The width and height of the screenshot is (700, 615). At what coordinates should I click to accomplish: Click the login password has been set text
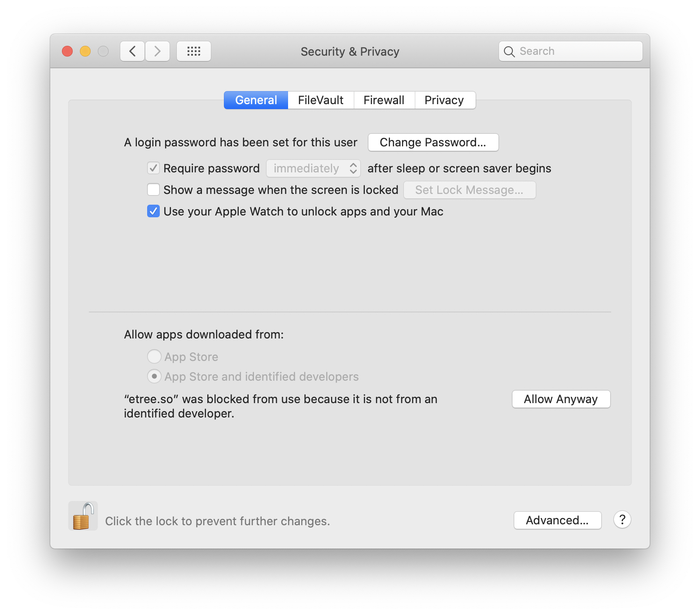(241, 142)
